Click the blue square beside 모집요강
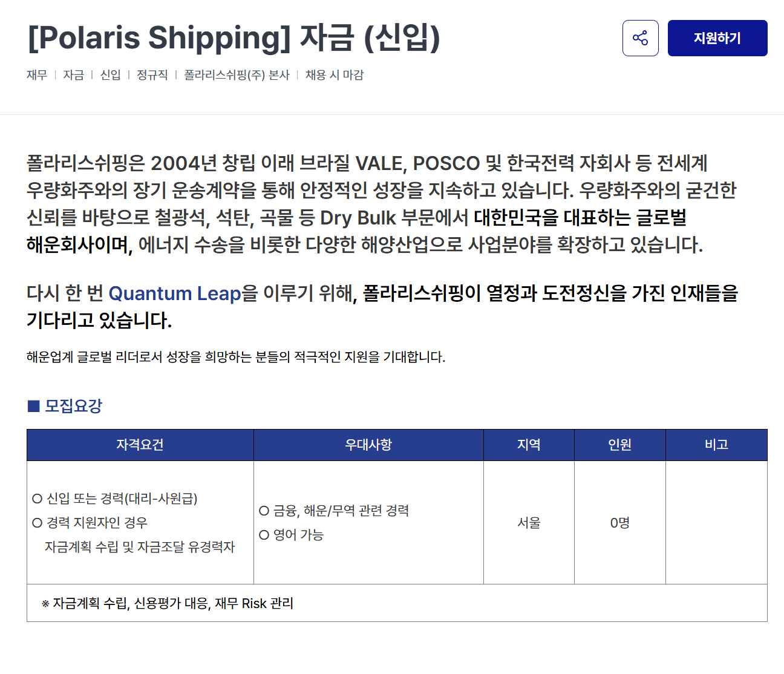This screenshot has width=784, height=674. click(x=33, y=406)
